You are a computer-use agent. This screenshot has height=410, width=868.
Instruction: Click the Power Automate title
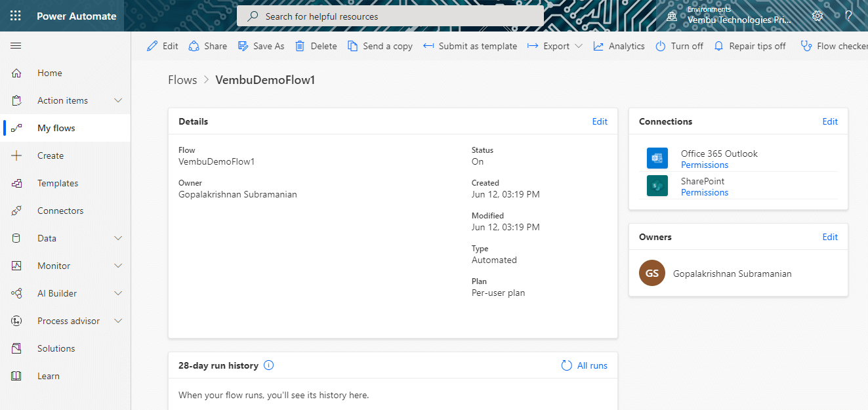pos(77,16)
